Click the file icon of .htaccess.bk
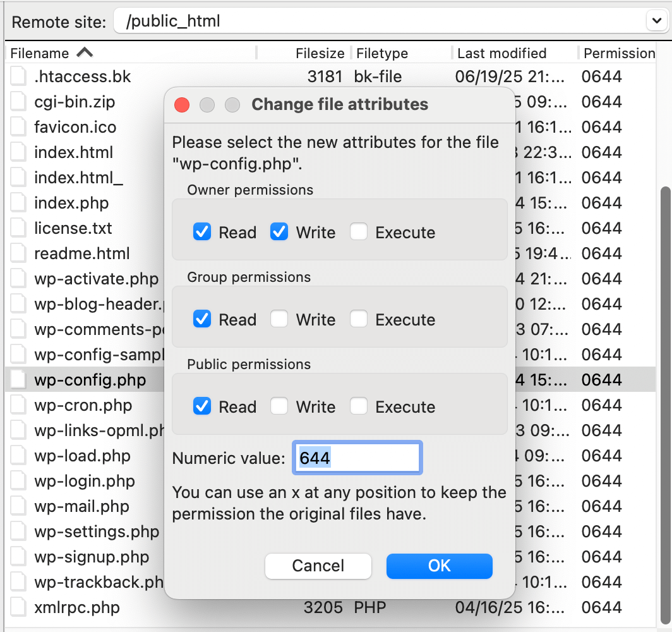The height and width of the screenshot is (632, 672). (x=18, y=76)
